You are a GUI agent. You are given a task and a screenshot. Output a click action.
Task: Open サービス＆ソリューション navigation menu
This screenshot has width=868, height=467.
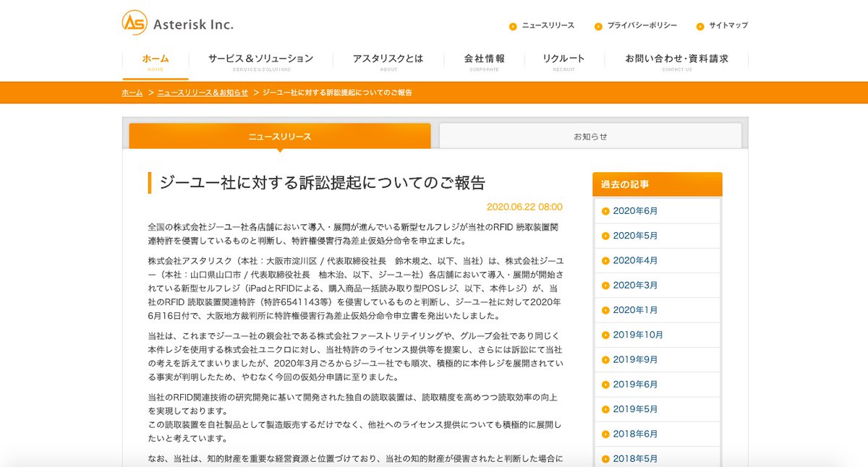tap(261, 62)
